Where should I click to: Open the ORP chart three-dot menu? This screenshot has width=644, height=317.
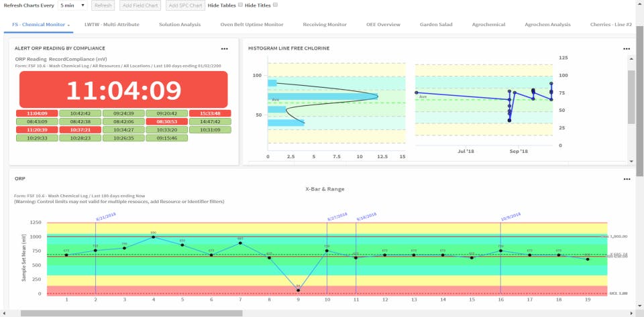coord(627,179)
